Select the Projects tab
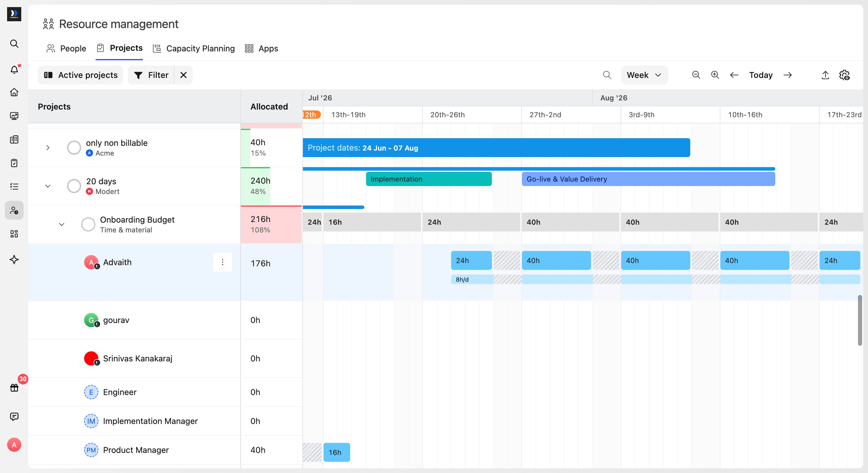This screenshot has height=473, width=868. pos(119,48)
